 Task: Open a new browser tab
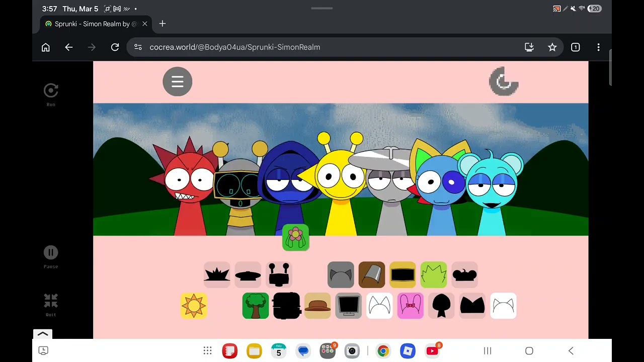coord(162,24)
